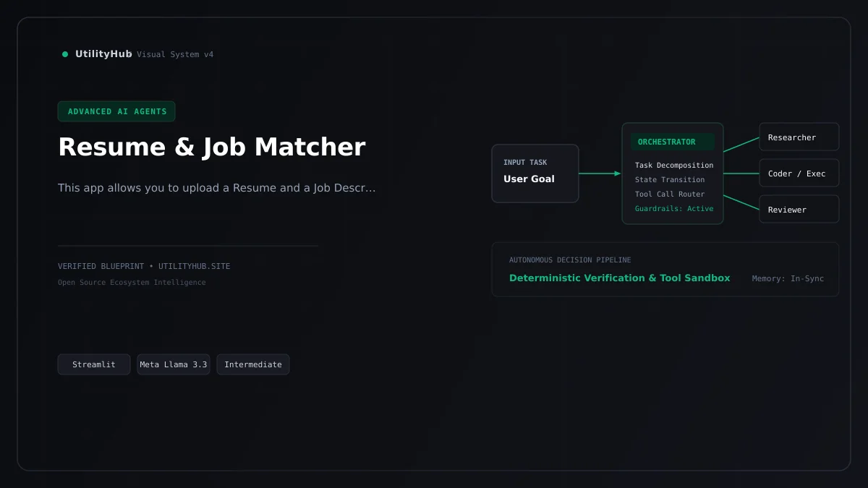Select the Meta Llama 3.3 tag
This screenshot has width=868, height=488.
(174, 364)
